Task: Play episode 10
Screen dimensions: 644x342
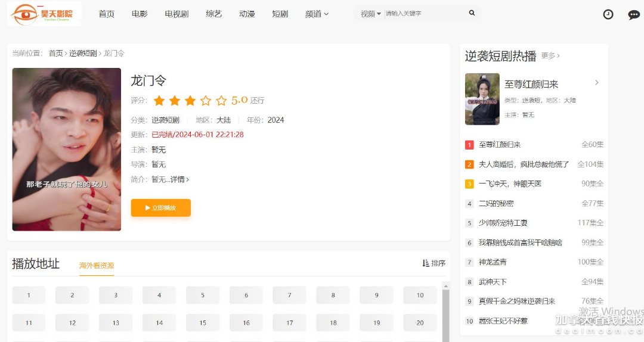Action: pos(420,295)
